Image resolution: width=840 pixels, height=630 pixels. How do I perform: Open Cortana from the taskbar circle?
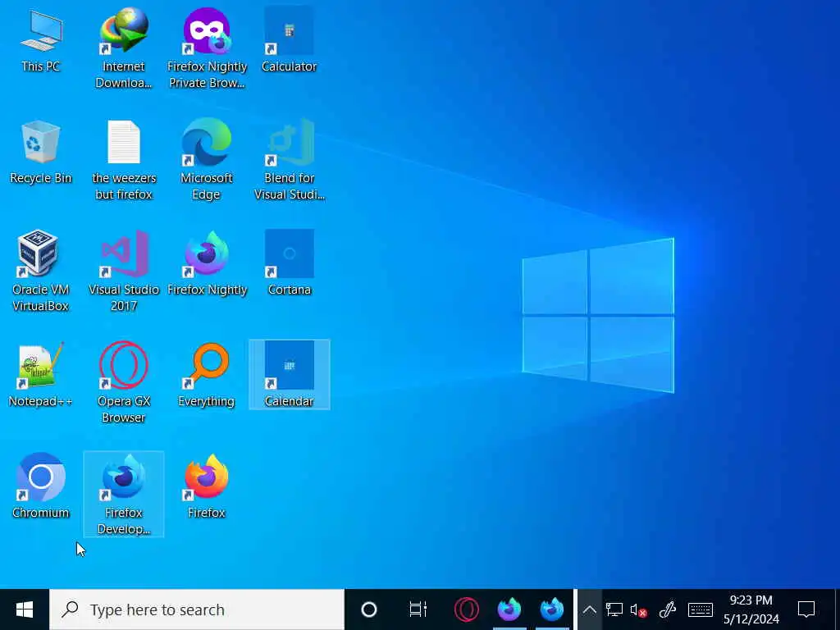pos(369,609)
